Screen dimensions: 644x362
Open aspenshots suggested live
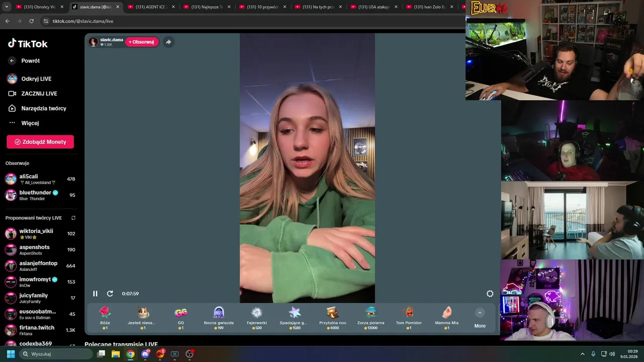pyautogui.click(x=40, y=250)
